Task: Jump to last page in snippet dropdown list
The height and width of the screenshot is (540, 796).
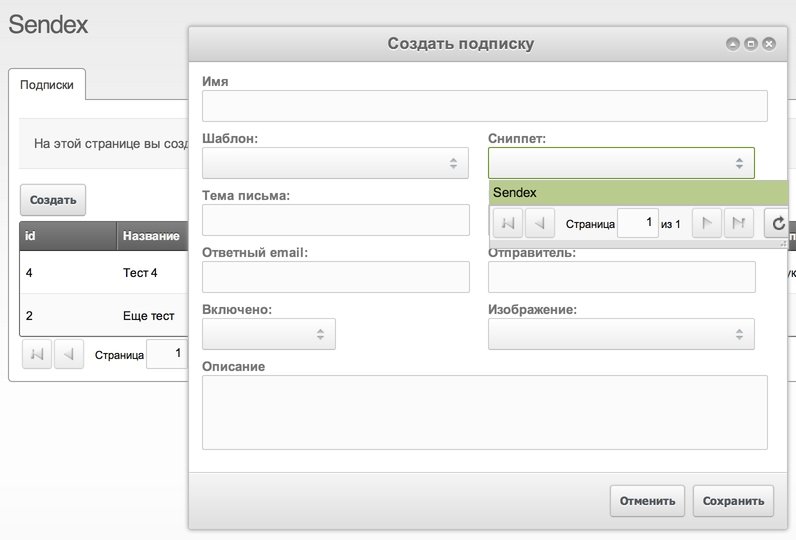Action: pos(738,224)
